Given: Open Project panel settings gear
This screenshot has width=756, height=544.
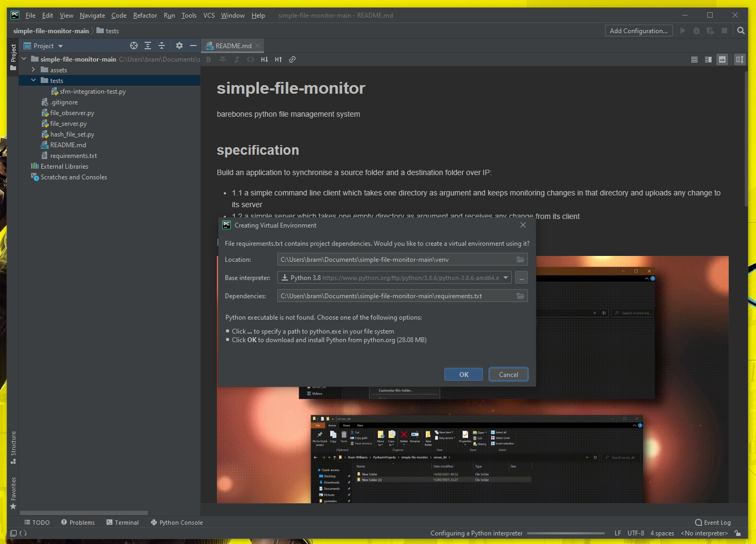Looking at the screenshot, I should point(179,46).
